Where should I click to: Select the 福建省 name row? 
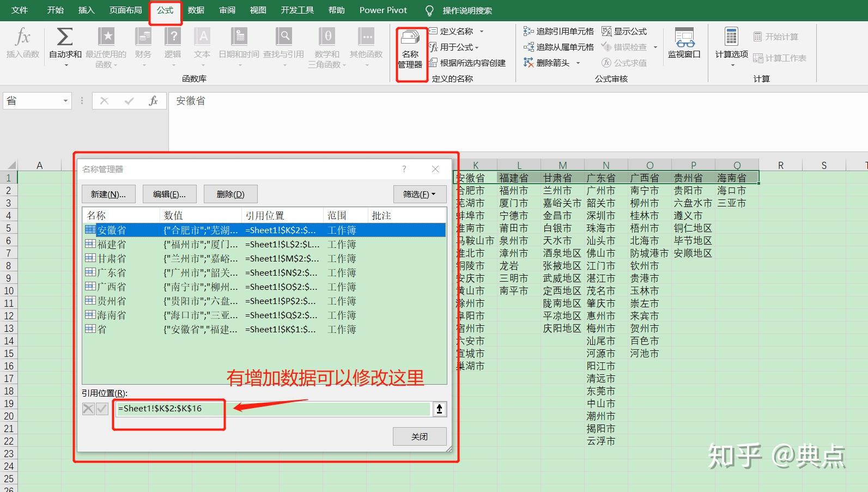[x=264, y=245]
